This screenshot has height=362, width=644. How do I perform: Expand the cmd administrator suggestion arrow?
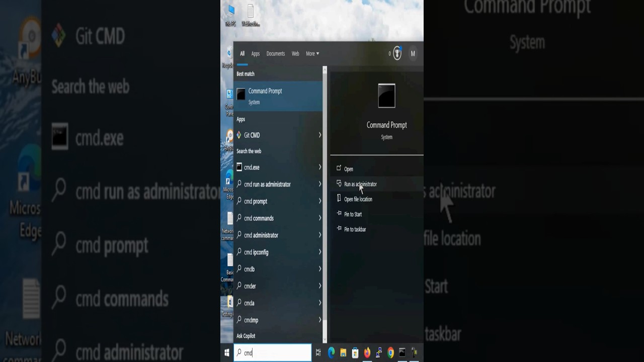[x=319, y=235]
